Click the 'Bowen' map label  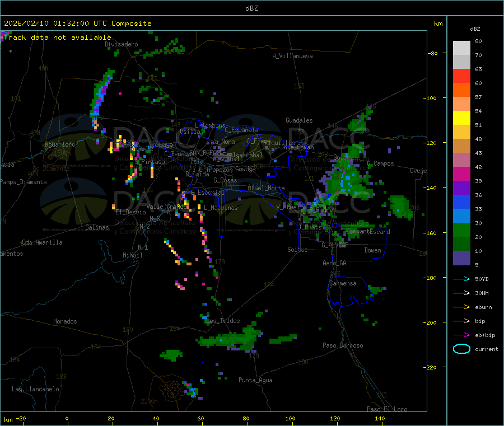coord(372,250)
